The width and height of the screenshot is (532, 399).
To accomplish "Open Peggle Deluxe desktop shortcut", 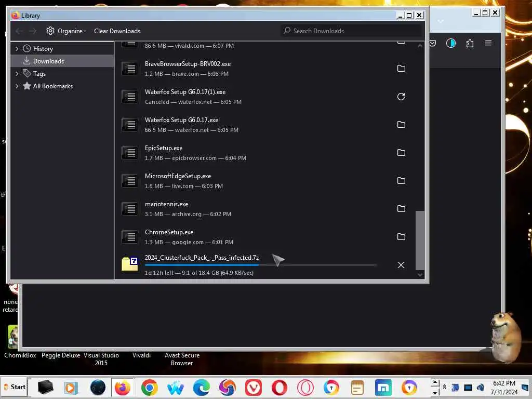I will click(61, 355).
